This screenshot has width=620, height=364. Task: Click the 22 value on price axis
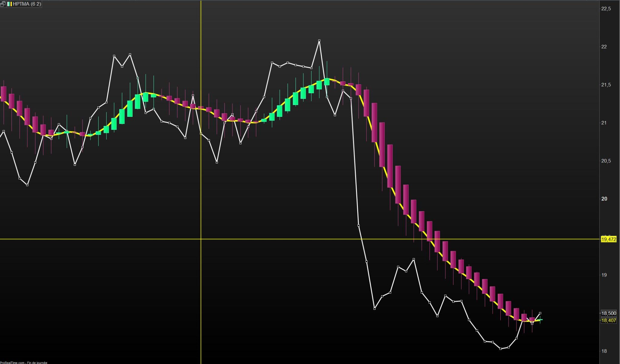(604, 47)
